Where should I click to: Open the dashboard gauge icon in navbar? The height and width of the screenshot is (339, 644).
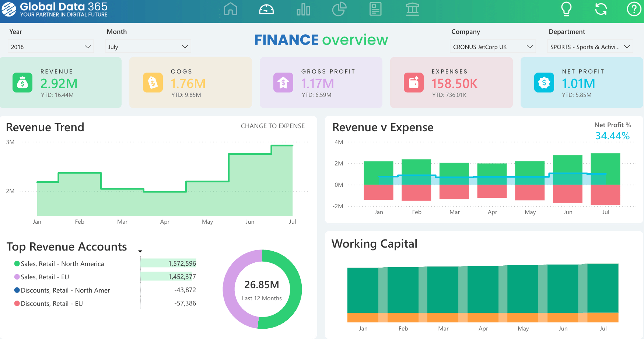266,10
